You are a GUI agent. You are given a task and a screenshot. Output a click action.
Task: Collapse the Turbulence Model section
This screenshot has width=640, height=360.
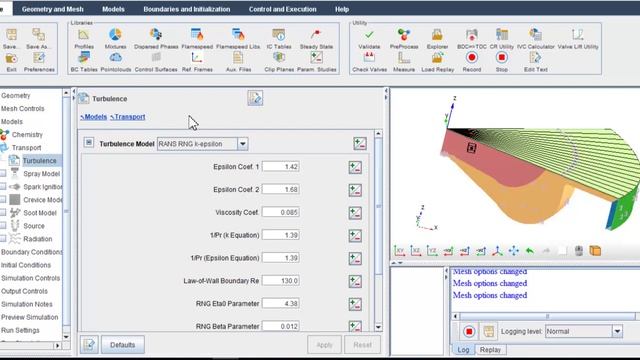[x=89, y=142]
